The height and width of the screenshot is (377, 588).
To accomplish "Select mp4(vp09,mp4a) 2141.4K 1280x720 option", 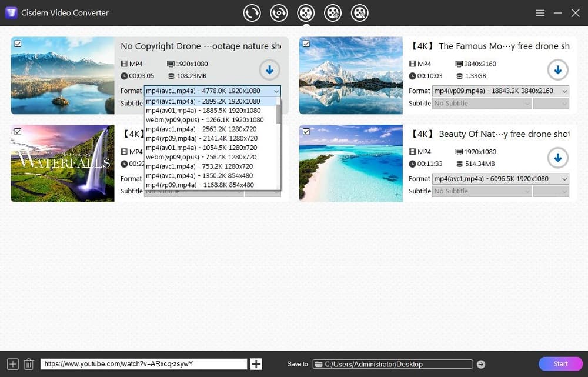I will point(211,138).
